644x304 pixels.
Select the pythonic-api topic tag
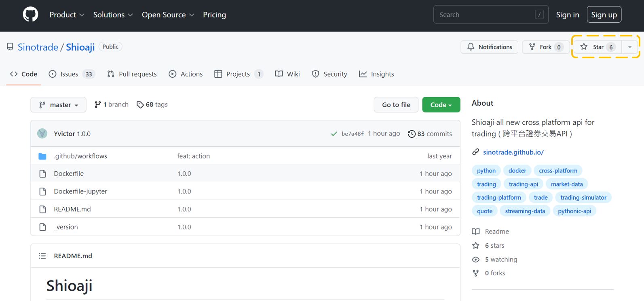pos(574,211)
